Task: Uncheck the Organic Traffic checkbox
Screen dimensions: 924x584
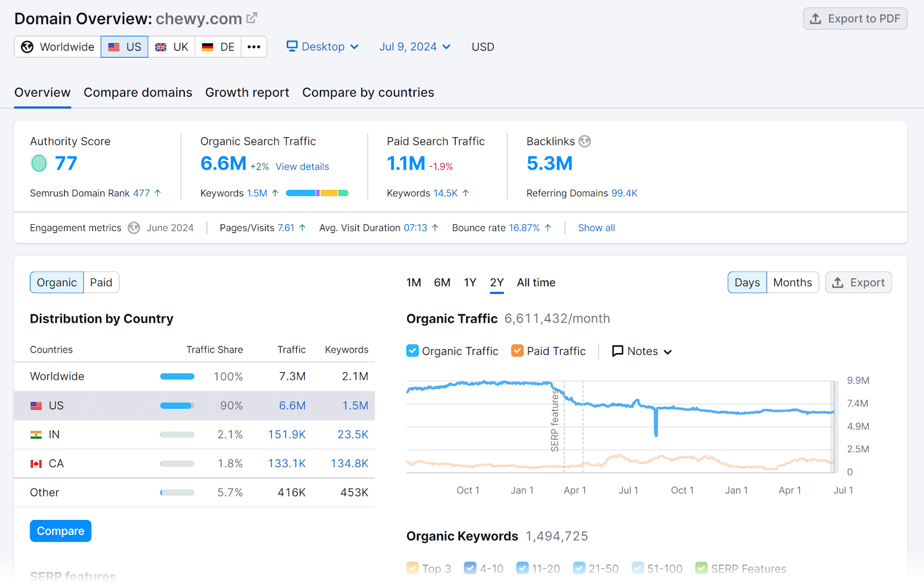Action: (412, 350)
